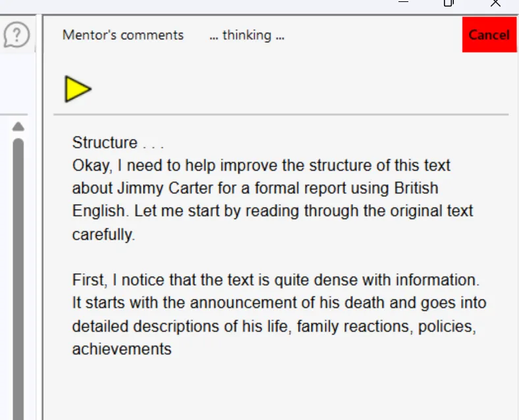519x420 pixels.
Task: Close the window with the X button
Action: 495,3
